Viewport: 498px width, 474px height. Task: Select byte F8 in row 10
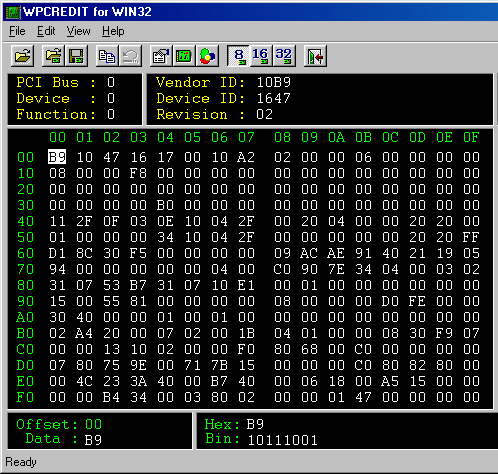(x=138, y=173)
